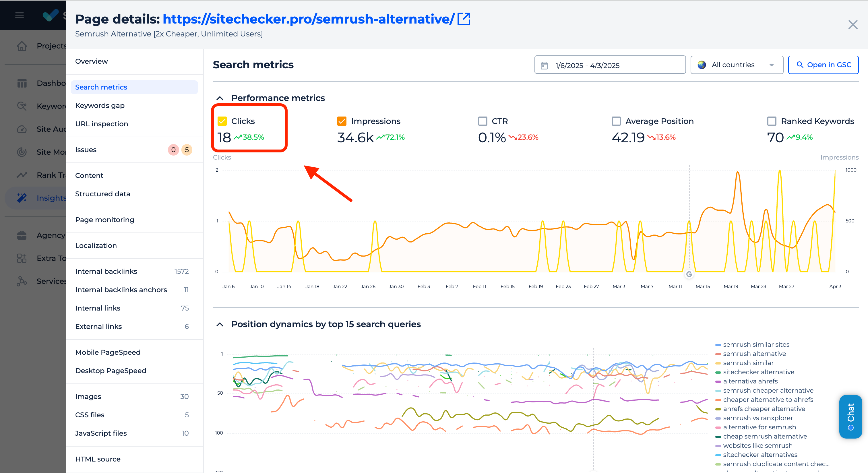The width and height of the screenshot is (868, 473).
Task: Click the Extra Tools grid icon
Action: (x=22, y=258)
